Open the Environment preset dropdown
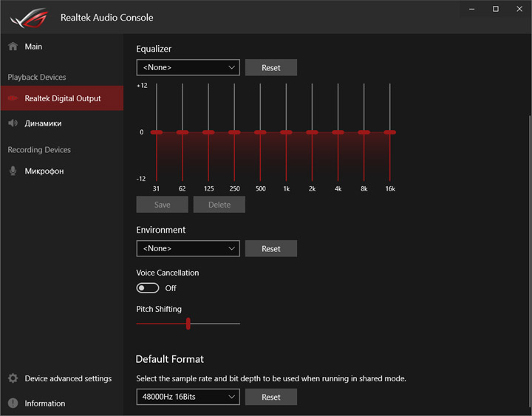This screenshot has height=416, width=532. coord(188,248)
